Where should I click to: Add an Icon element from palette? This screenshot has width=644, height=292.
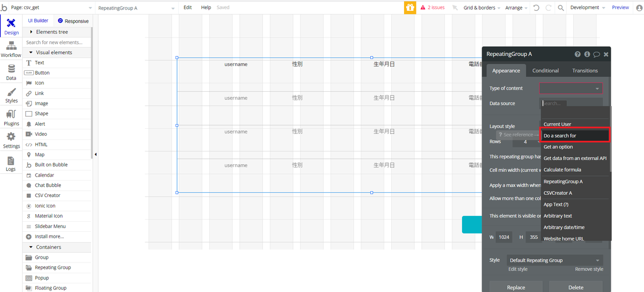coord(57,83)
